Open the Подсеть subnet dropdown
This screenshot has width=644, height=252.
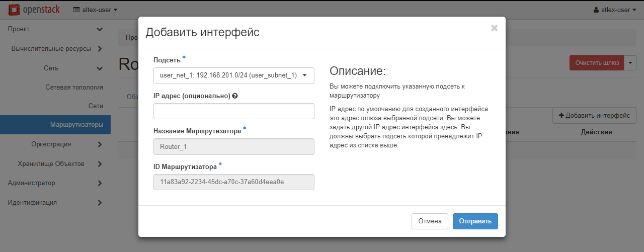pos(233,75)
